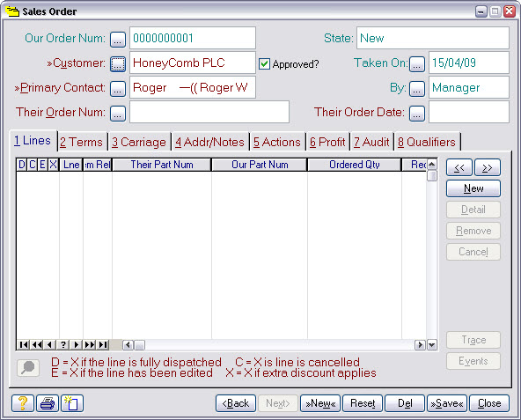Click the Ordered Qty column header
521x420 pixels.
click(354, 165)
